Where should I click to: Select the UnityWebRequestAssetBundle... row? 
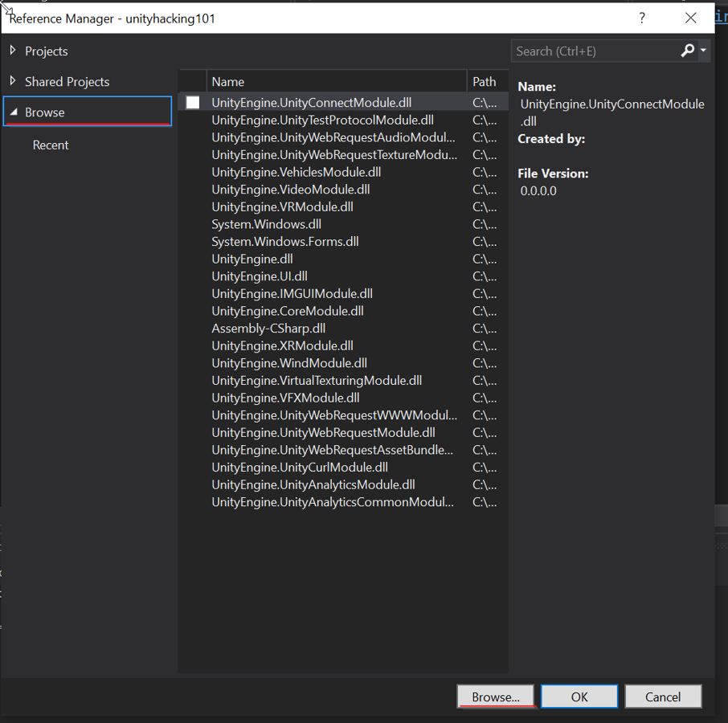click(343, 450)
